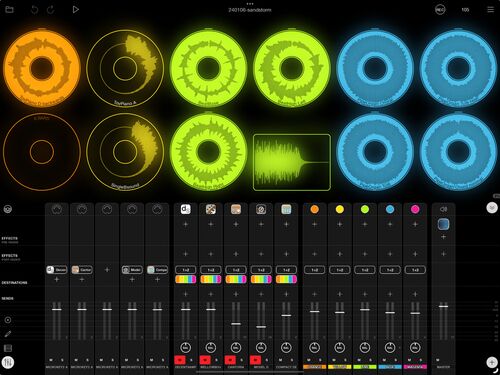The width and height of the screenshot is (500, 375).
Task: Select the MAGENTA group color circle
Action: tap(415, 209)
